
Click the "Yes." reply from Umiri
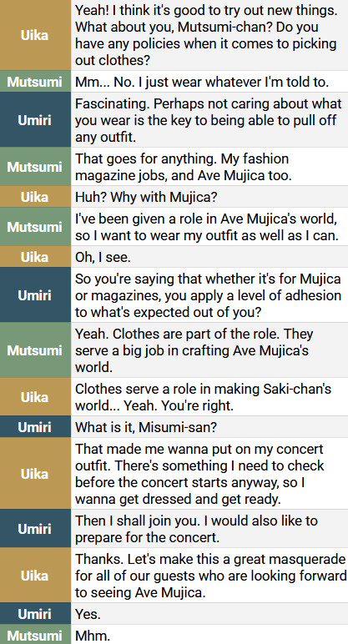point(88,614)
